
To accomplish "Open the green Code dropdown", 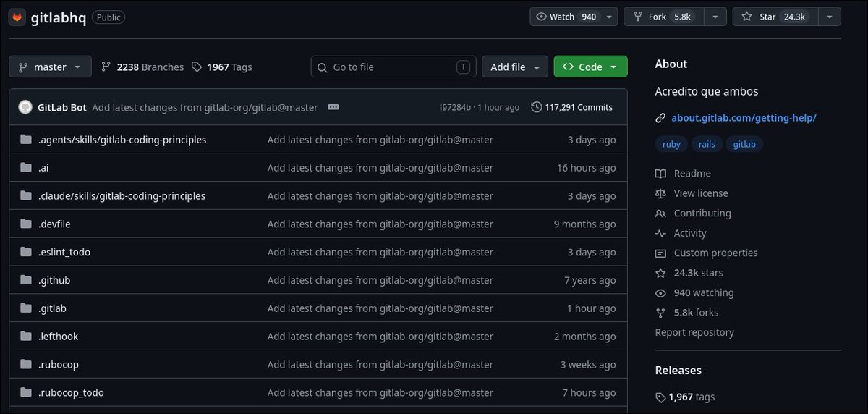I will point(590,67).
